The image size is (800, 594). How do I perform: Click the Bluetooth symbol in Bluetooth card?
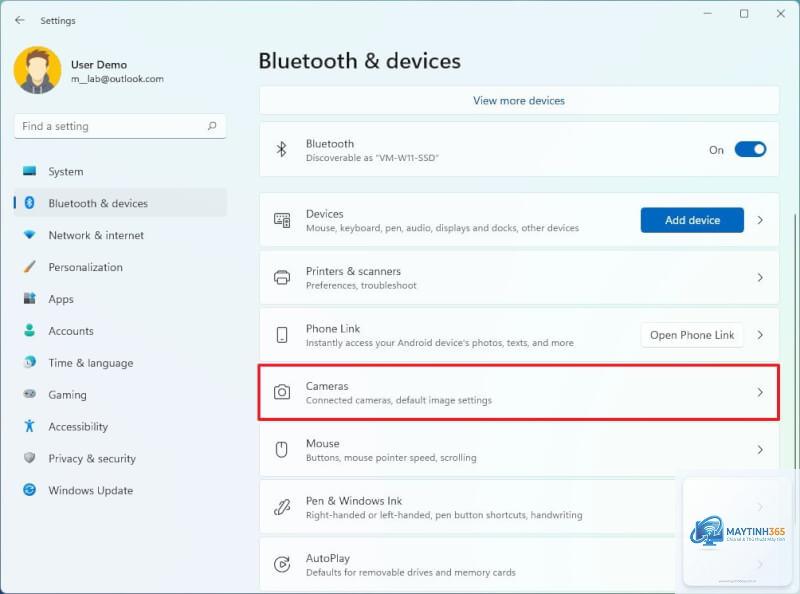(282, 150)
